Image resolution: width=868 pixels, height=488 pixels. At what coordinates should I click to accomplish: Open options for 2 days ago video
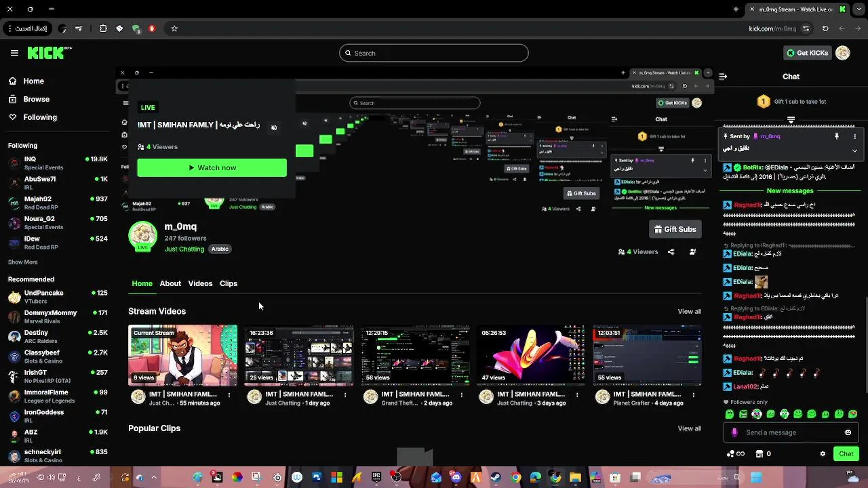462,394
